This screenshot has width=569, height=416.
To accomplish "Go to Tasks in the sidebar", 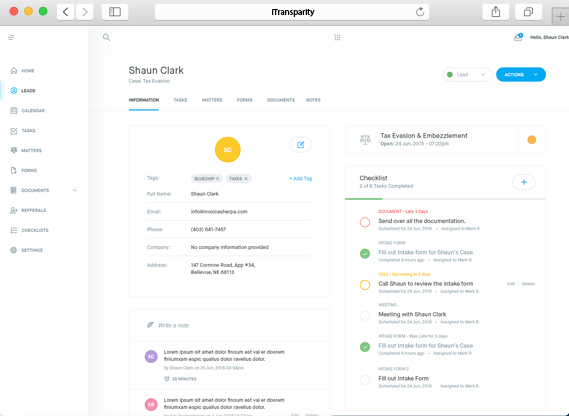I will 22,131.
